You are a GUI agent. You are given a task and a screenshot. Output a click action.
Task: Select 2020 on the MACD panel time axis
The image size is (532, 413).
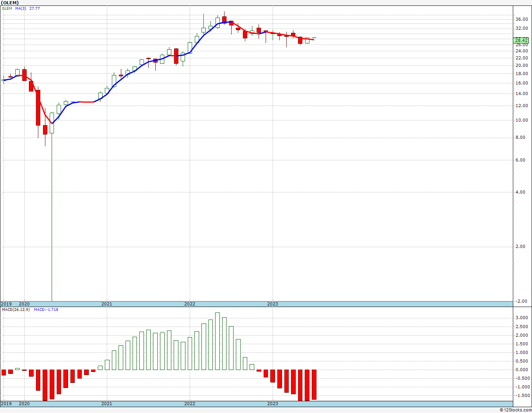point(24,404)
